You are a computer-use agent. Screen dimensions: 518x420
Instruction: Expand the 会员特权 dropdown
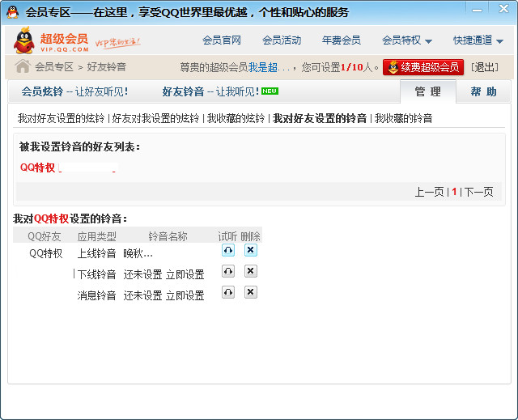point(407,40)
